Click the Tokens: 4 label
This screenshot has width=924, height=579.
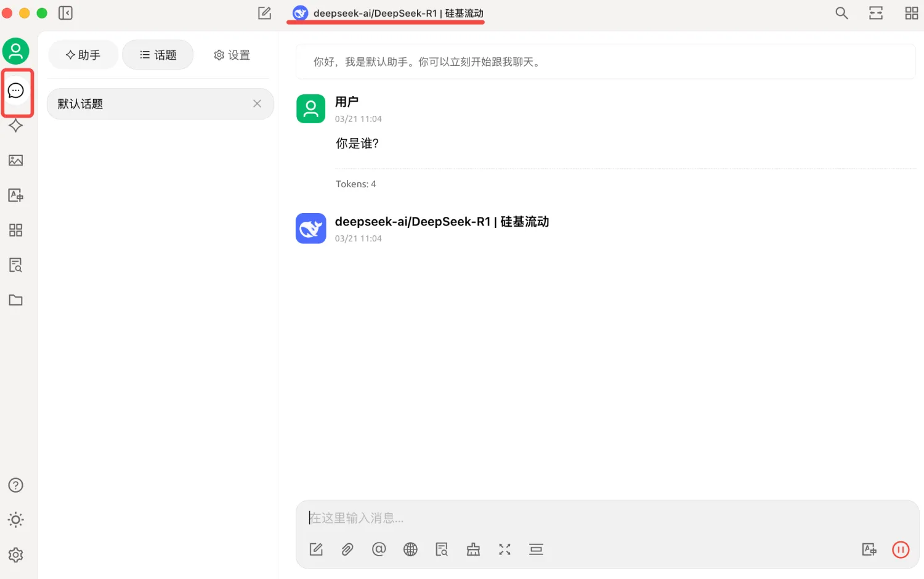click(356, 184)
